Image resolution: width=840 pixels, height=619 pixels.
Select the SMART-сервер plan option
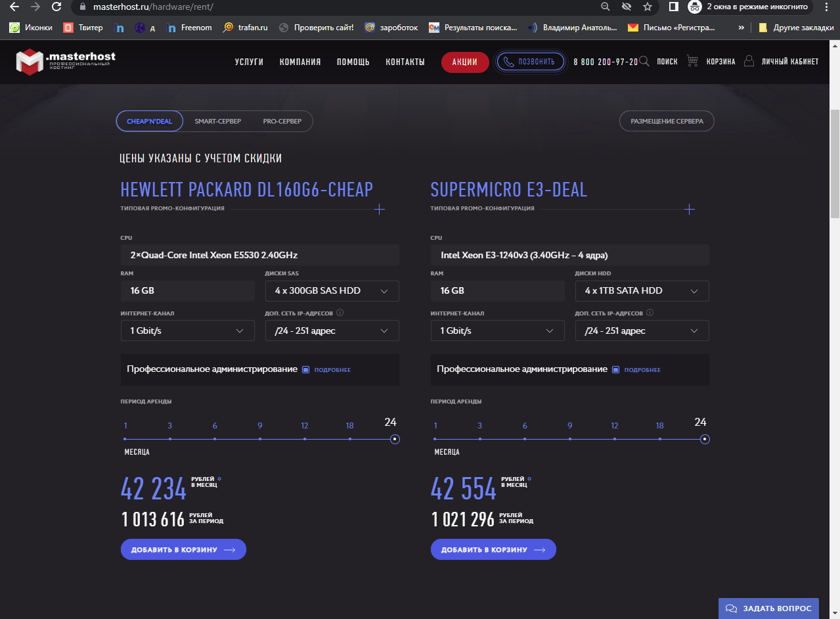(217, 122)
